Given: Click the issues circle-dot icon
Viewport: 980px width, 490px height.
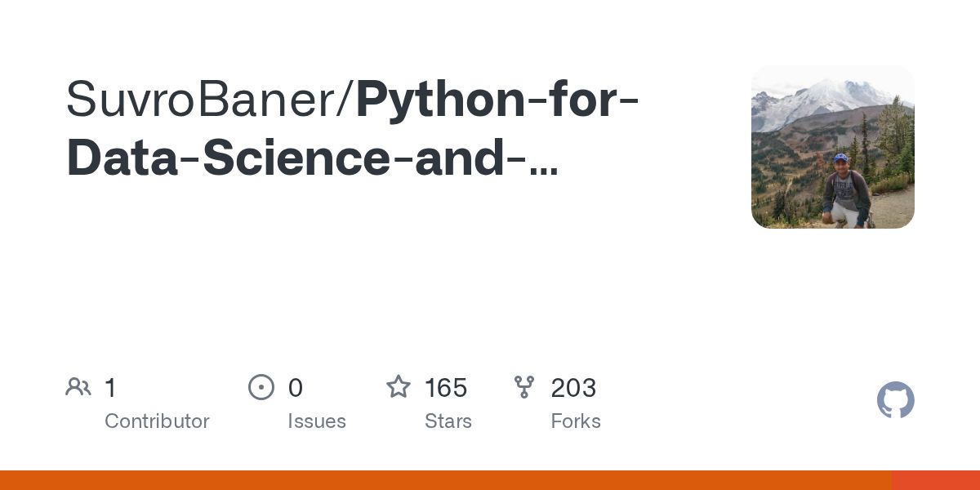Looking at the screenshot, I should tap(261, 387).
